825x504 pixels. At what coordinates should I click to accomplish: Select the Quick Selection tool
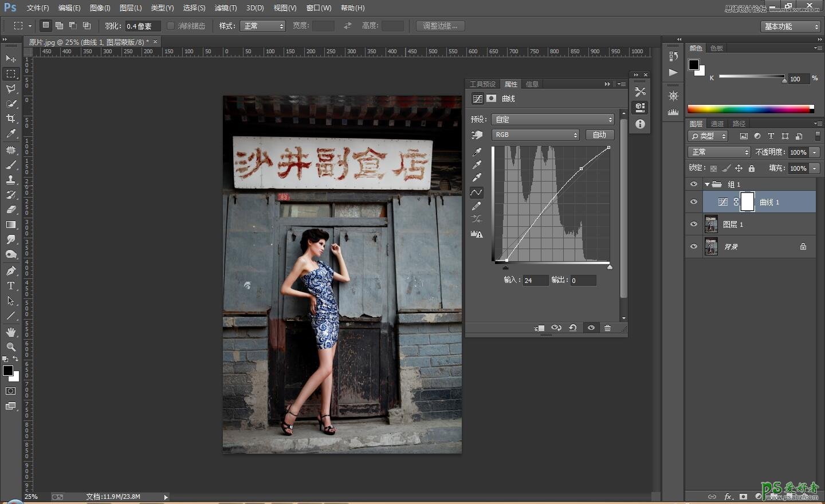[11, 104]
